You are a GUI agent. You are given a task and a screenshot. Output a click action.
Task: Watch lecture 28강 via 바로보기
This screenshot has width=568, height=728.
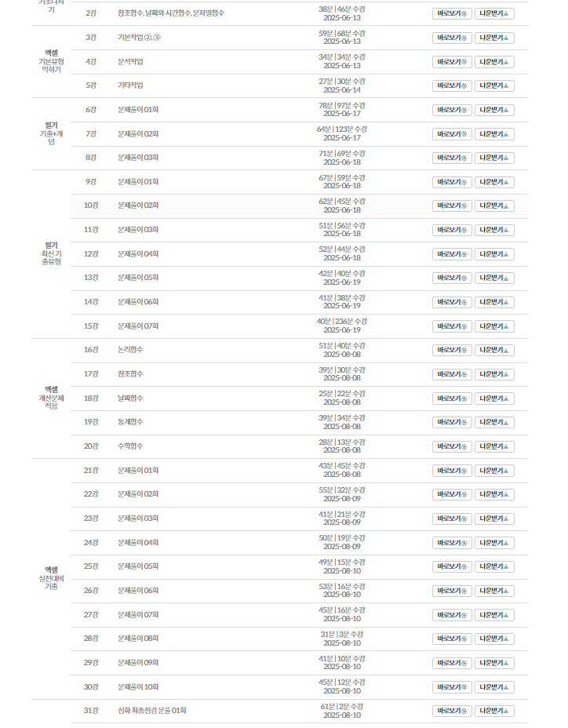[452, 639]
